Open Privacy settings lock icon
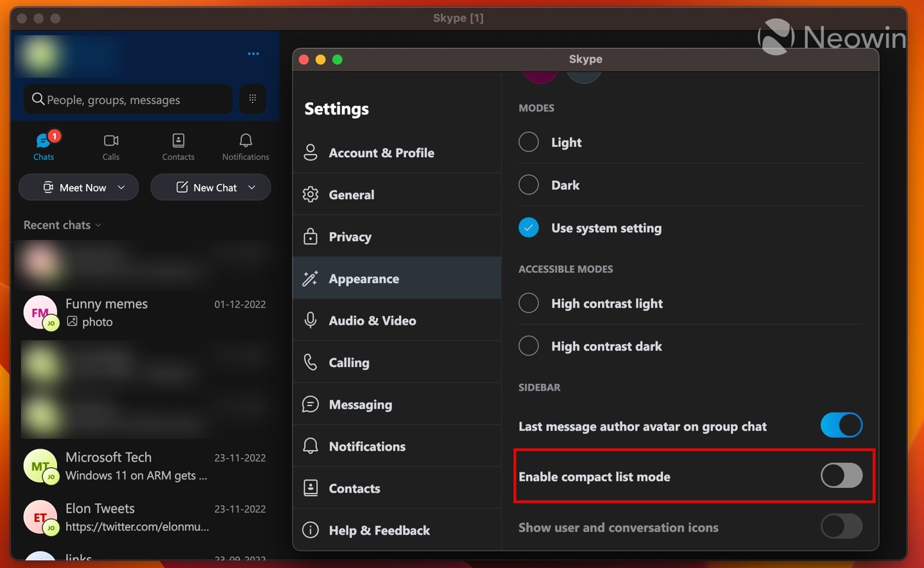The width and height of the screenshot is (924, 568). [311, 237]
